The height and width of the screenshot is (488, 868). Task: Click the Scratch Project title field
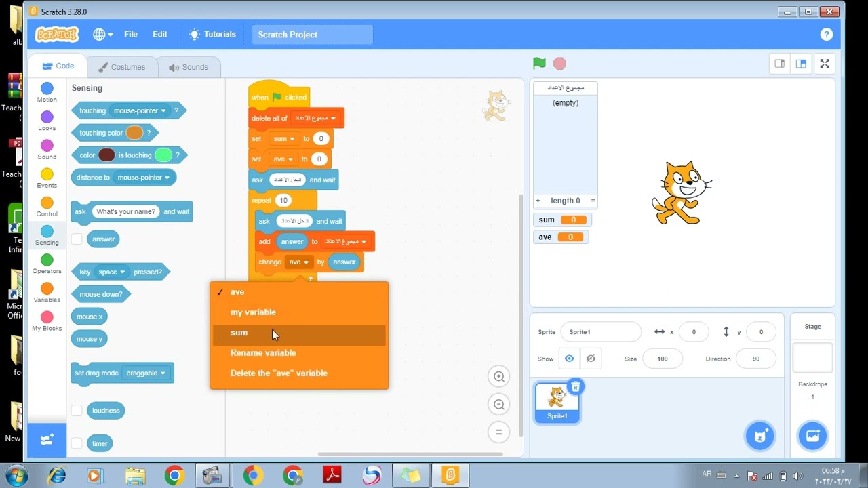click(x=313, y=35)
